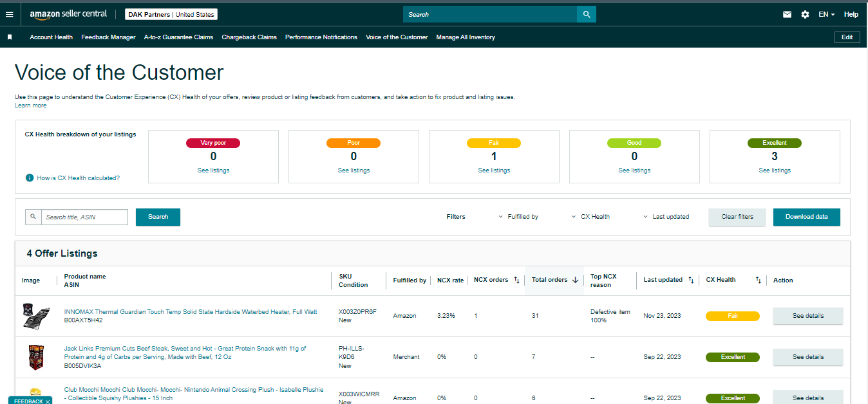Screen dimensions: 868x404
Task: Sort by Total orders arrow
Action: (575, 280)
